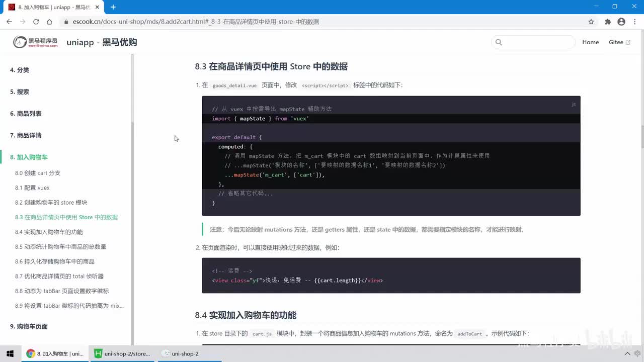
Task: Open the Gitee external link
Action: pos(619,42)
